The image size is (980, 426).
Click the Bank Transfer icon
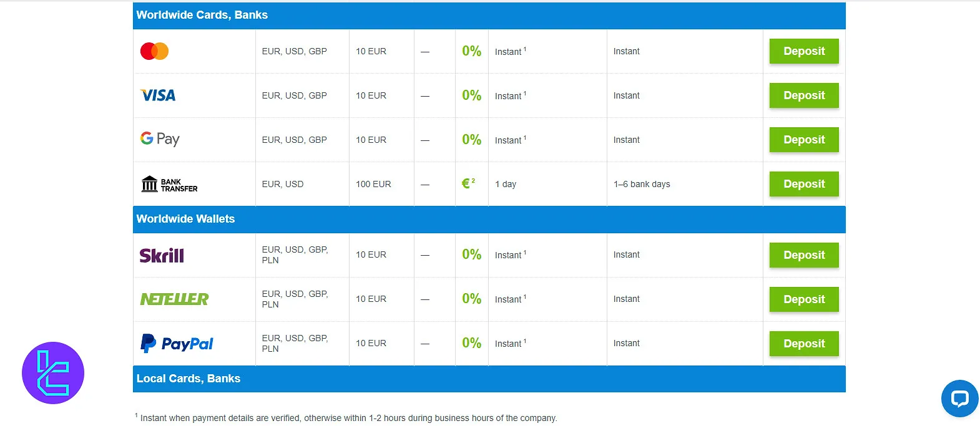[x=169, y=183]
